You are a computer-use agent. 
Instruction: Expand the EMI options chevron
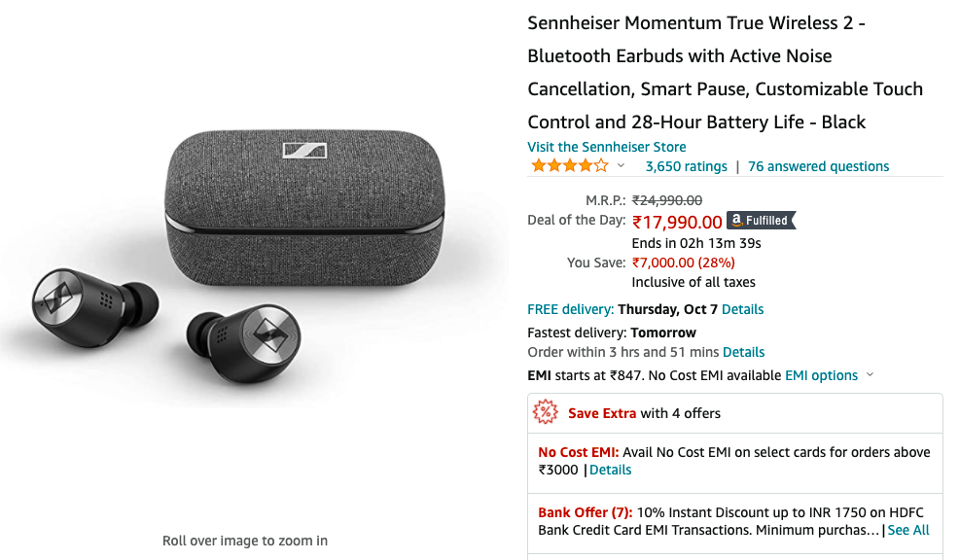[x=871, y=375]
